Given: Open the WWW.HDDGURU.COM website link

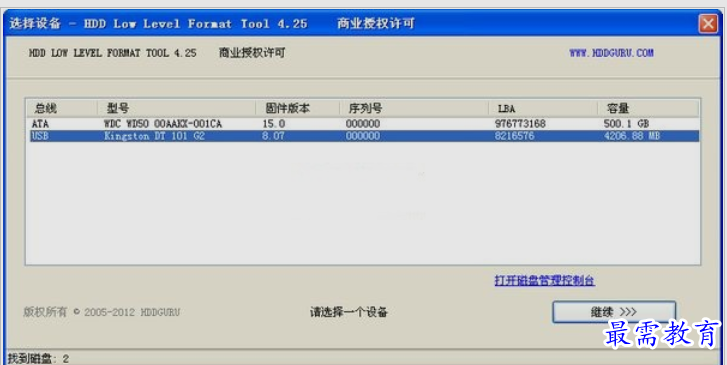Looking at the screenshot, I should coord(611,53).
